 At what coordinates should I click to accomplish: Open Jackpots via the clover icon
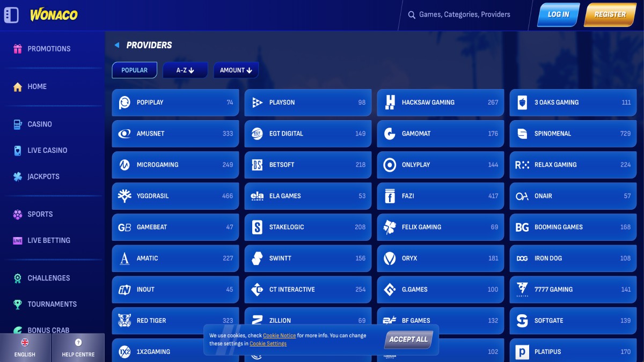[18, 176]
